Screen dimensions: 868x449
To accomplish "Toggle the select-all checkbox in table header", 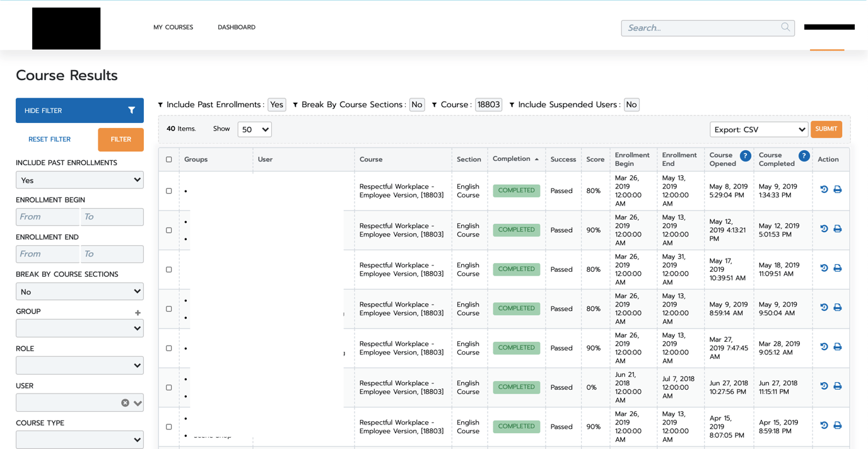I will (168, 160).
